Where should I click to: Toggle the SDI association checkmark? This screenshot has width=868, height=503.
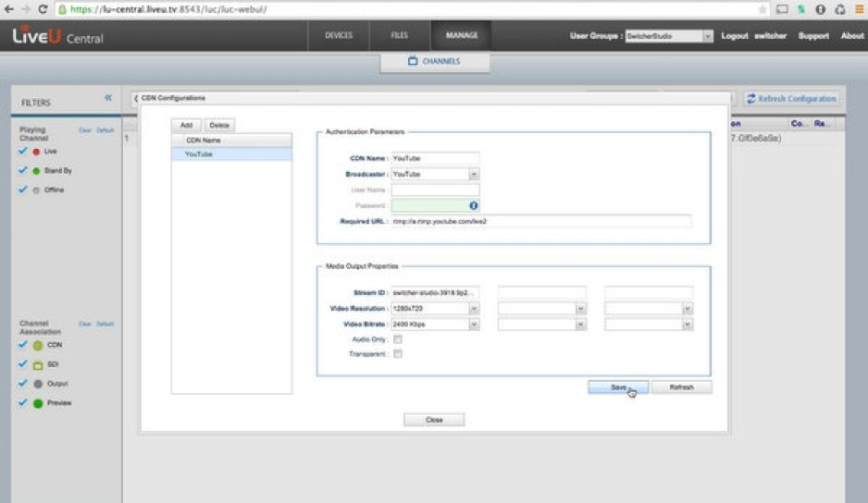click(x=23, y=363)
